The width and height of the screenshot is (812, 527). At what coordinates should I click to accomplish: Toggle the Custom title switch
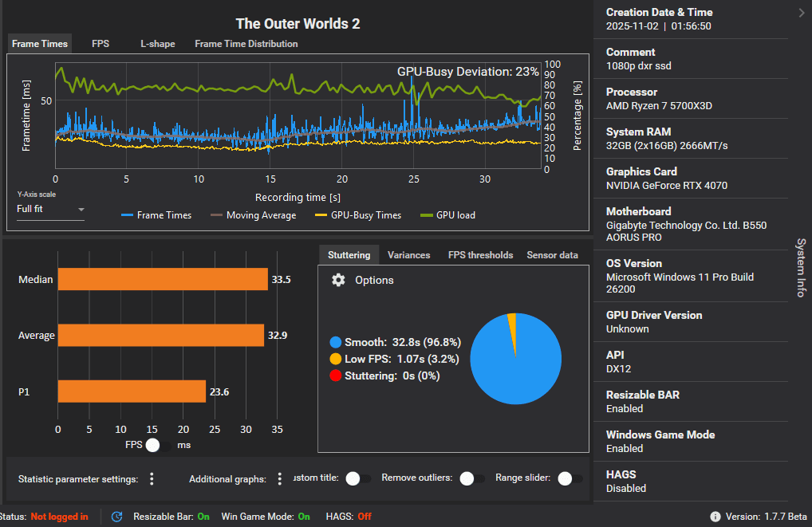(x=358, y=479)
